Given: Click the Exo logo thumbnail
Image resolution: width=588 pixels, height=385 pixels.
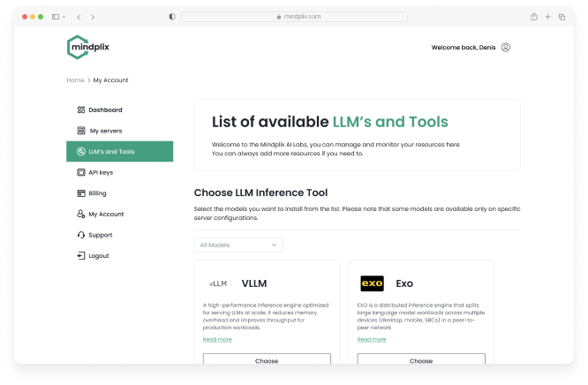Looking at the screenshot, I should (373, 283).
